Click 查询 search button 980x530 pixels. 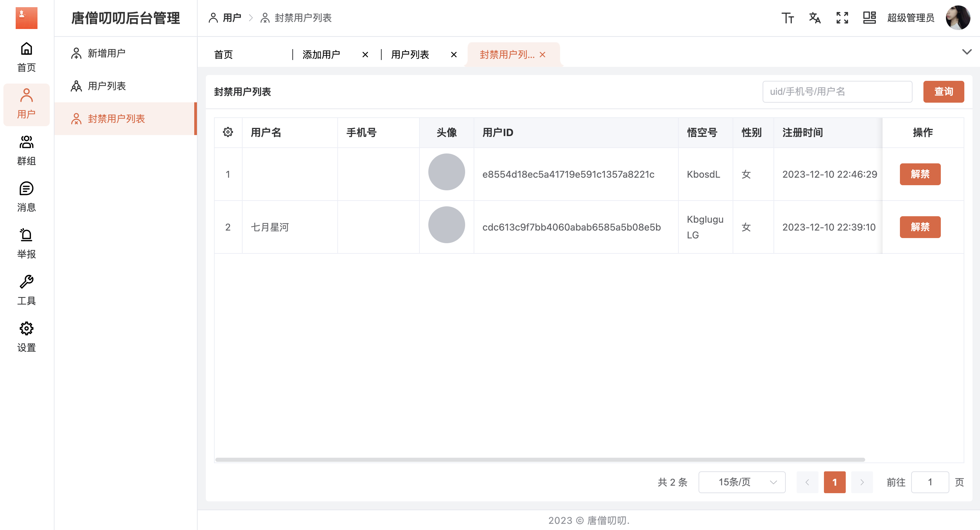944,91
